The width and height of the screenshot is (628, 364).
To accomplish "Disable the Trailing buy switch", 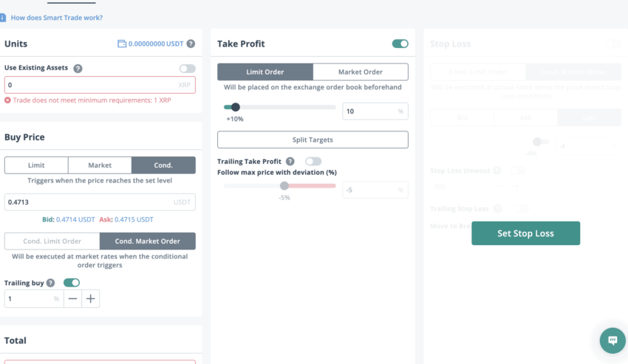I will click(x=72, y=283).
